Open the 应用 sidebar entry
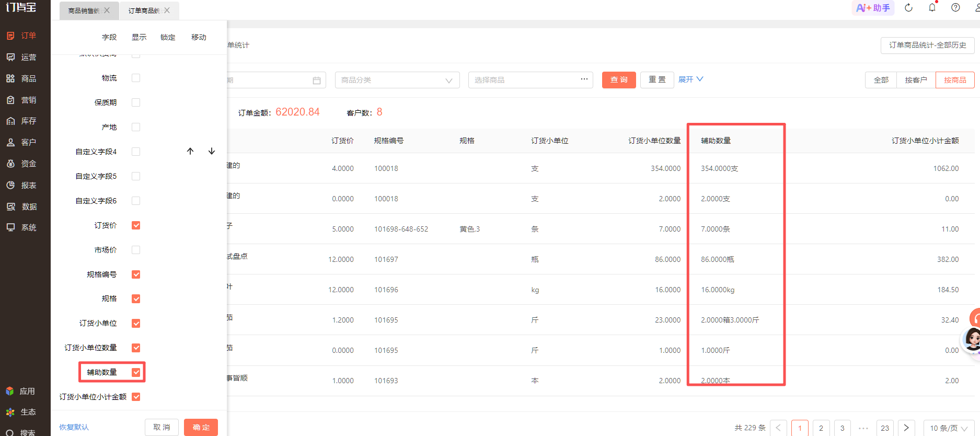Screen dimensions: 980x436 20,391
